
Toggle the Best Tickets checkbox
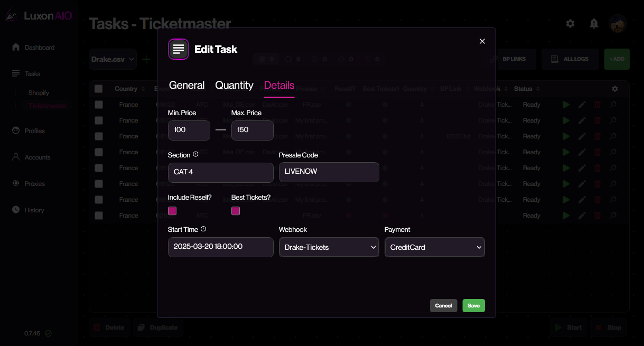(x=236, y=211)
